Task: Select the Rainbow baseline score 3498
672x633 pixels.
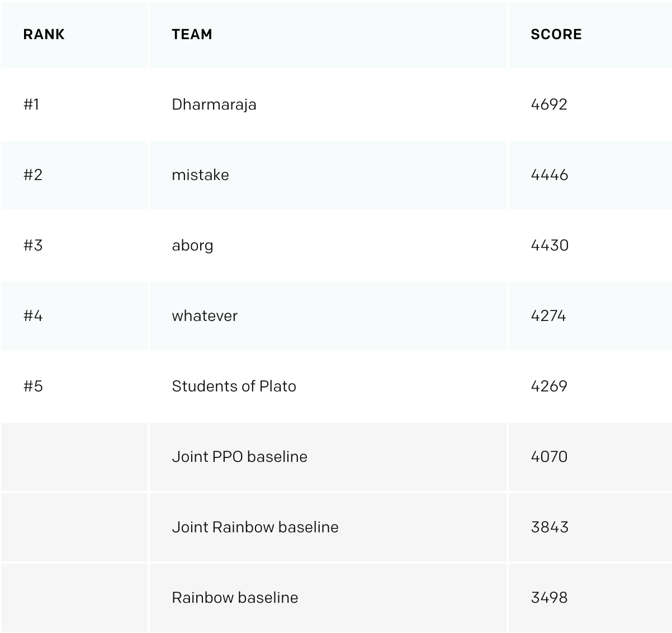Action: [x=548, y=598]
